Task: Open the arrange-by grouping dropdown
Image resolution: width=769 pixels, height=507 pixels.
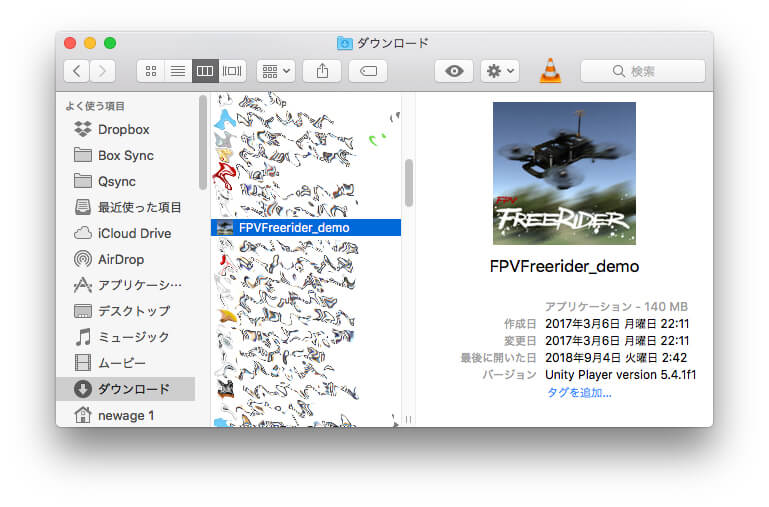Action: click(275, 71)
